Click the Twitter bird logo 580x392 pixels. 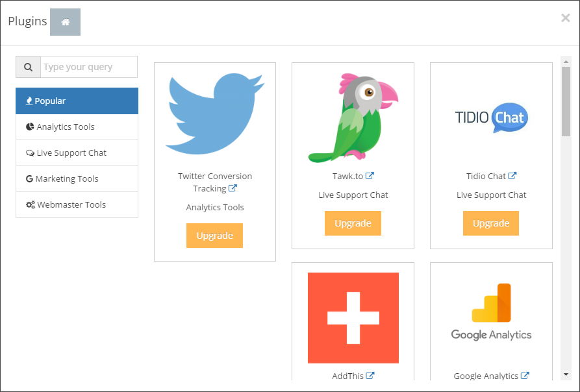(215, 114)
